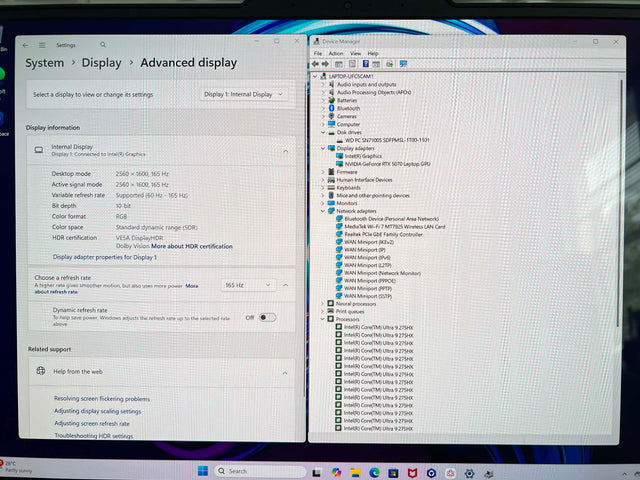Open Display adapter properties for Display 1
Viewport: 640px width, 480px height.
[x=104, y=257]
